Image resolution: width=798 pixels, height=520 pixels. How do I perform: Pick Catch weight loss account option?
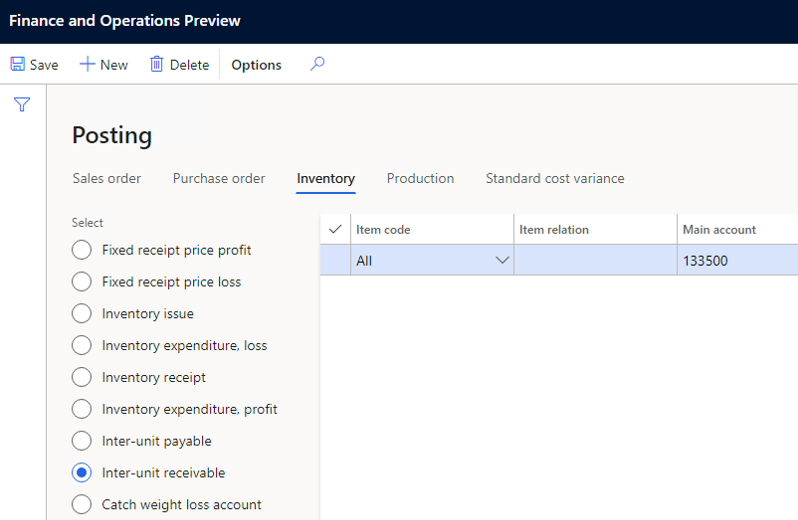tap(82, 505)
